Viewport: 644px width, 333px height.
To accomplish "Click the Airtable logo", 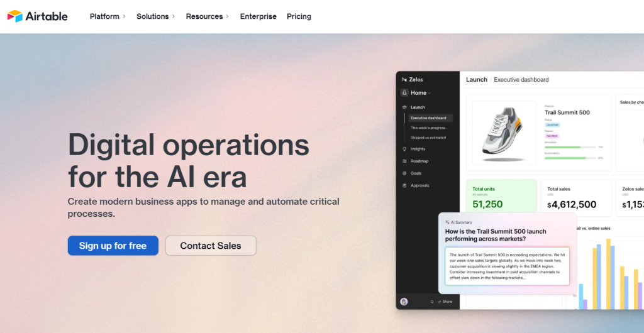I will click(x=37, y=16).
